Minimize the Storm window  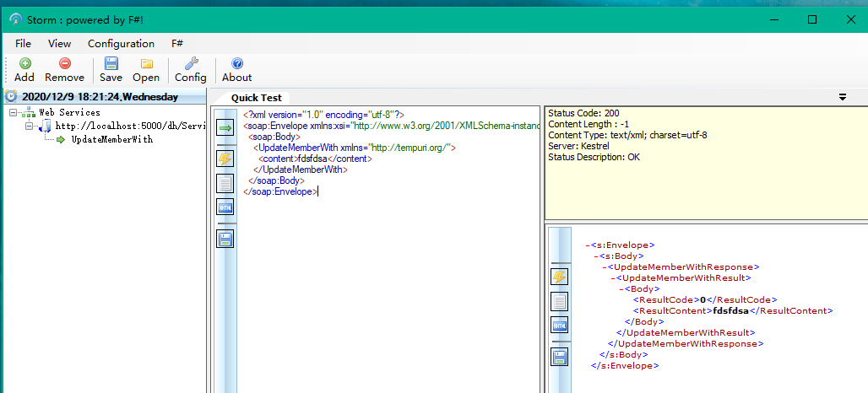pyautogui.click(x=773, y=20)
